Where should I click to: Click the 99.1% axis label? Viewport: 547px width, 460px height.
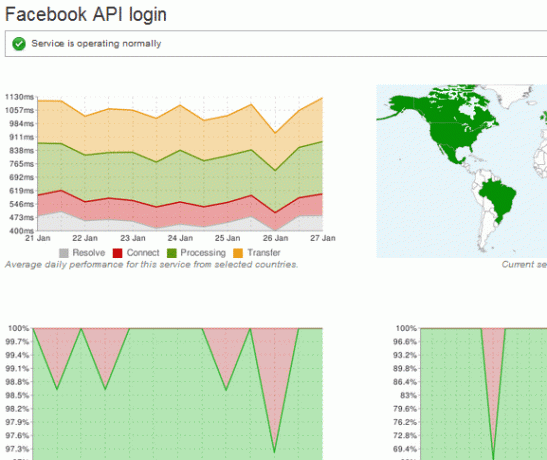click(x=17, y=369)
